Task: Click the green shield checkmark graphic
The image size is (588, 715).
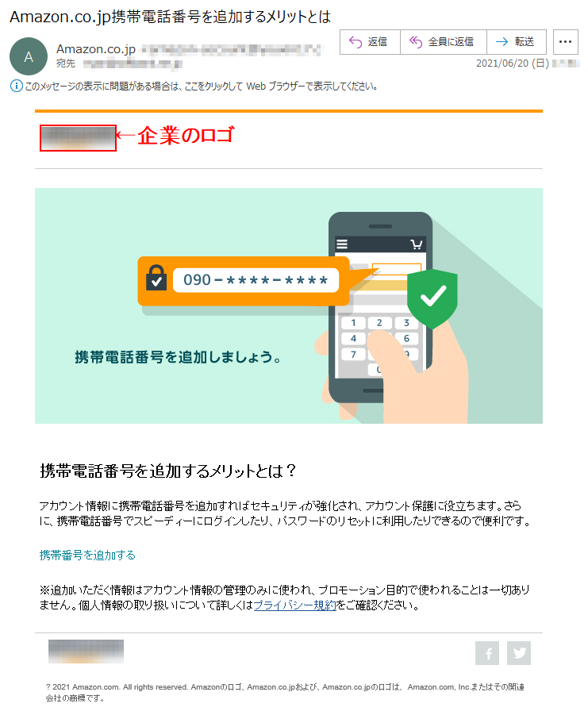Action: pos(432,298)
